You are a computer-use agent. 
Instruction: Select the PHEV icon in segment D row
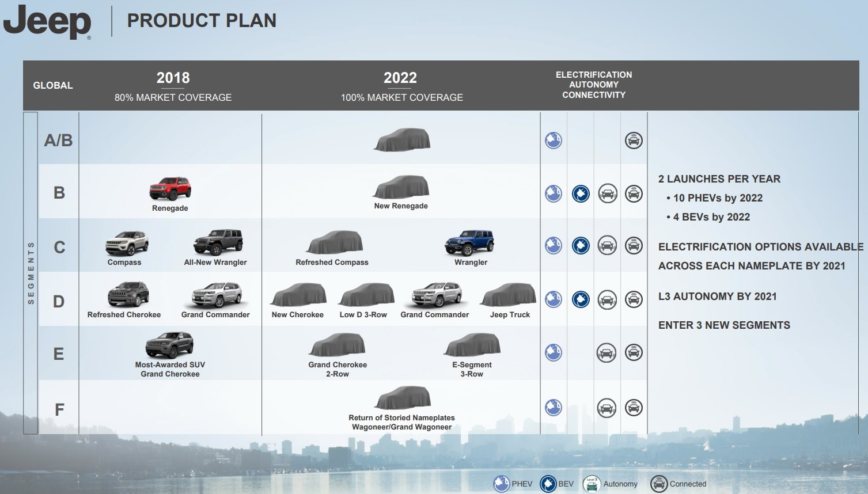[x=554, y=299]
